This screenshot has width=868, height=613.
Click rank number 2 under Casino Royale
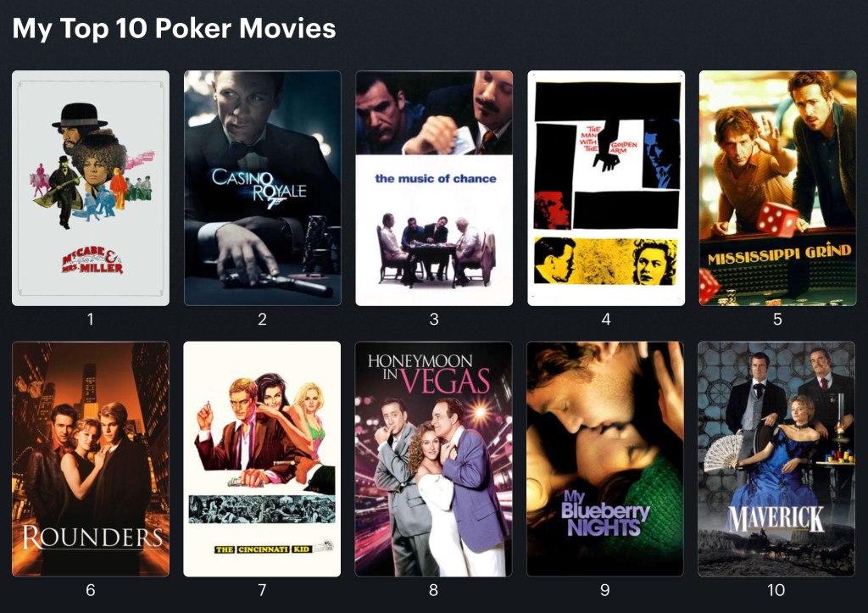pos(263,320)
